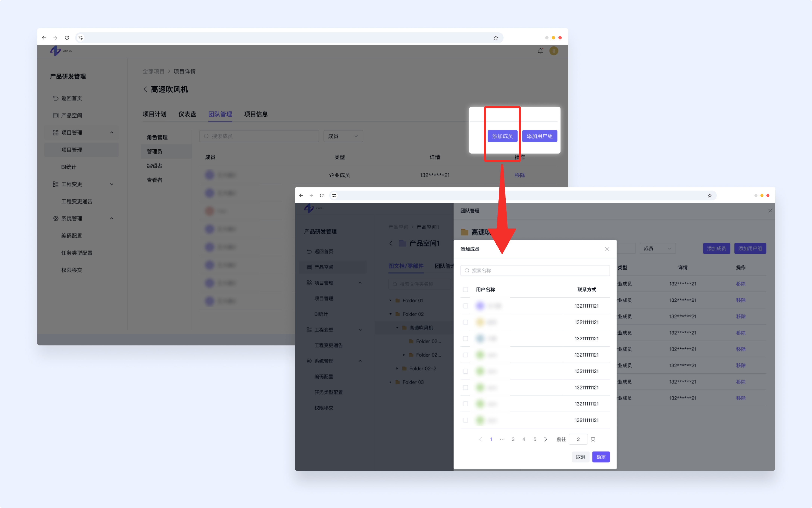Click 添加用户组 in the 团队管理 drawer
812x508 pixels.
750,249
